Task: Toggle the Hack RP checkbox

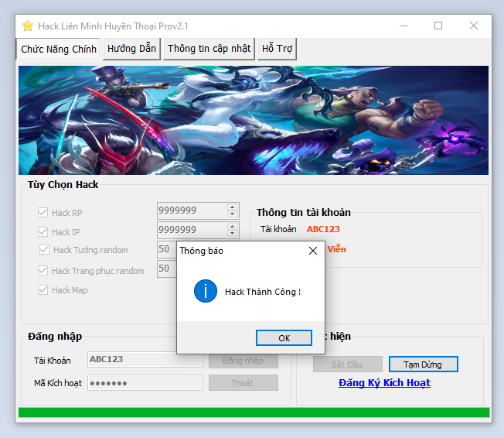Action: click(x=43, y=212)
